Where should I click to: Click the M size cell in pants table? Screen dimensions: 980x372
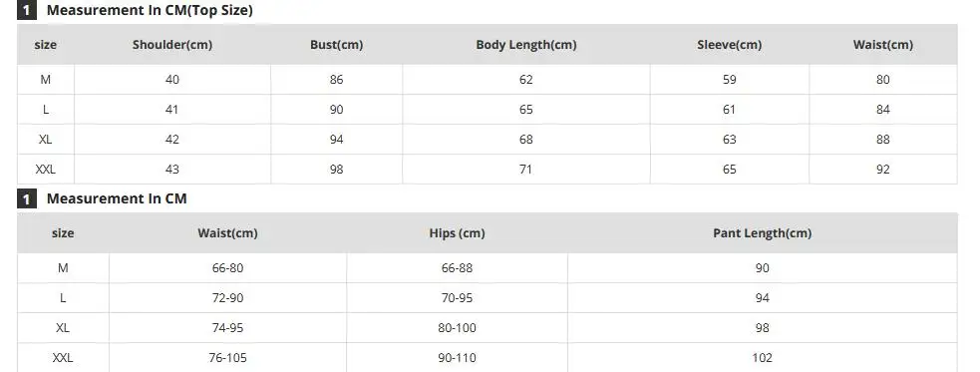(63, 268)
